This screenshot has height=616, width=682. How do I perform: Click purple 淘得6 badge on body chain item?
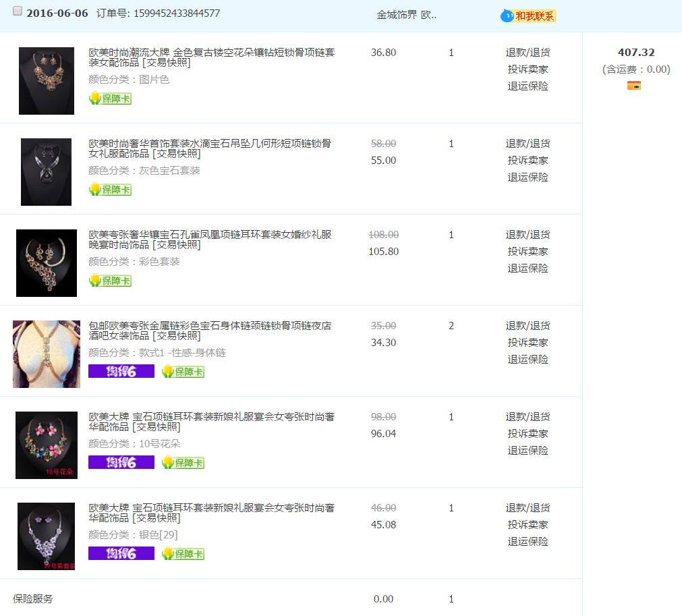(121, 372)
